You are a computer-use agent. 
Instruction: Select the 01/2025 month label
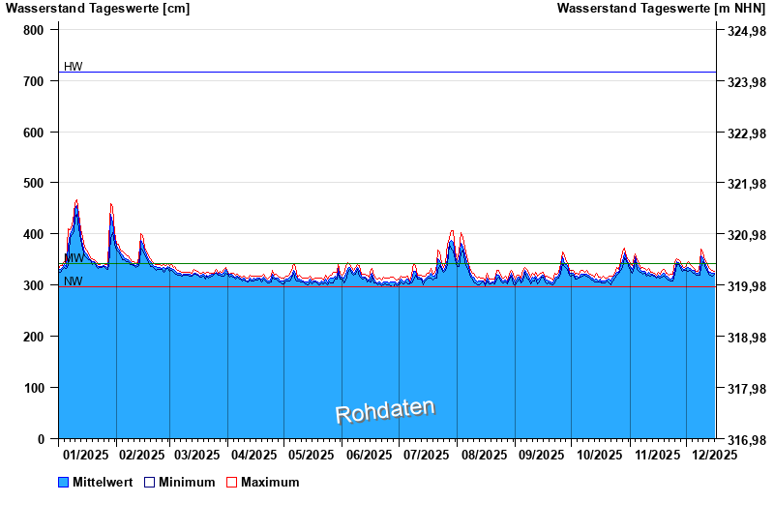(85, 455)
